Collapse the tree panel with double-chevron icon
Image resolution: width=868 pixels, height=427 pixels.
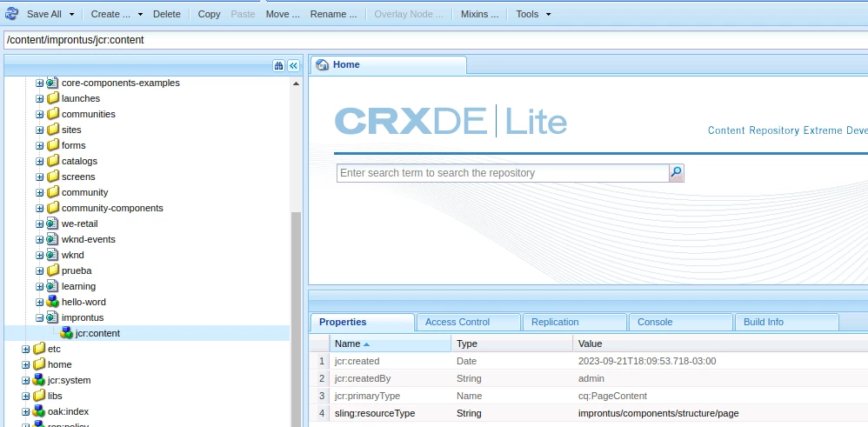pos(293,66)
